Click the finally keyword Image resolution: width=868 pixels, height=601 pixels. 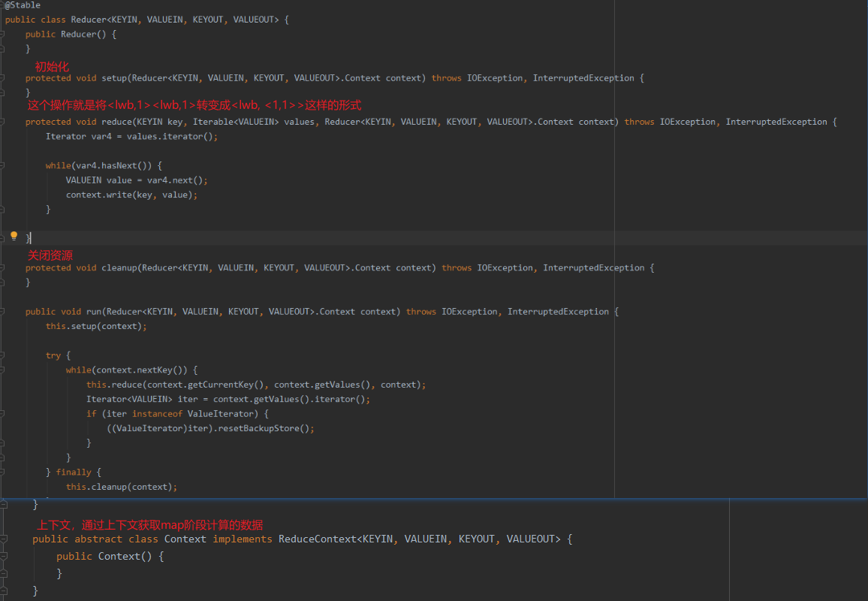coord(74,472)
